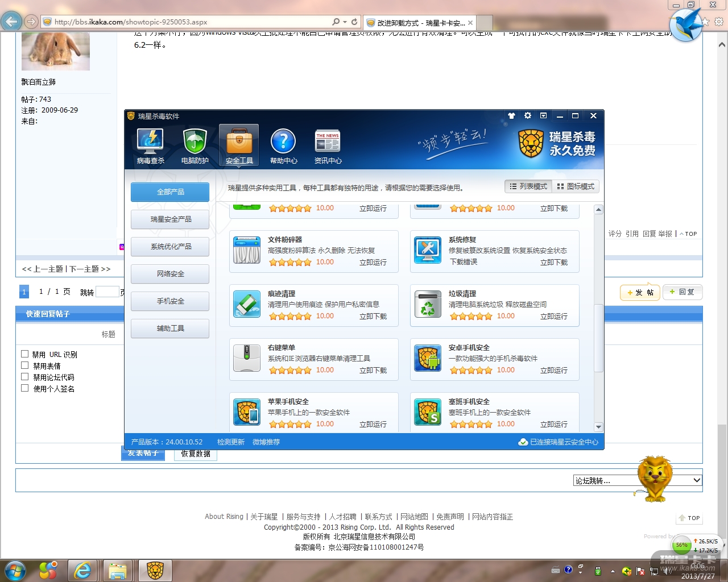The image size is (728, 582).
Task: Click the rabbit avatar of 飘泊而立狮
Action: tap(56, 51)
